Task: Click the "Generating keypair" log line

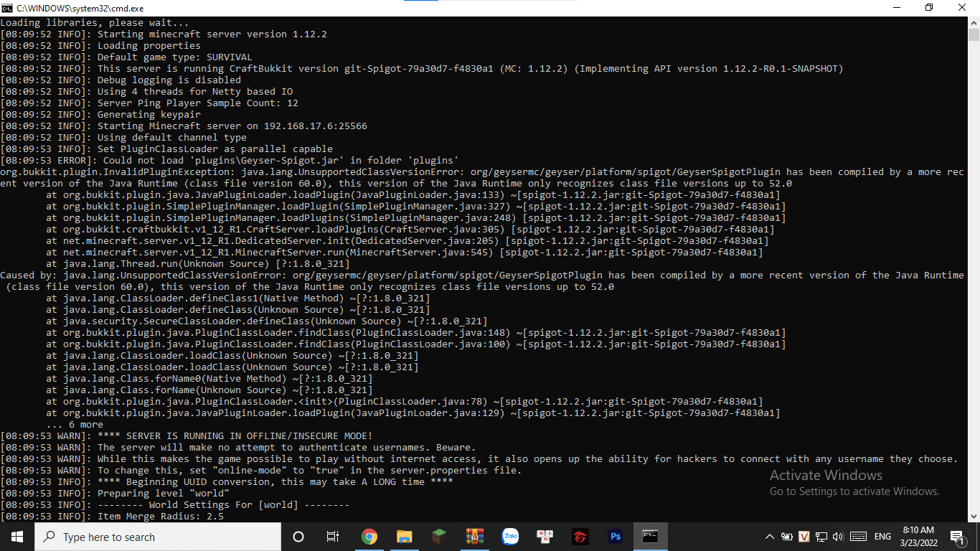Action: 100,115
